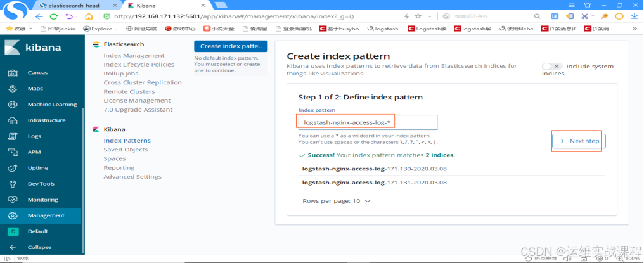Close the elasticsearch-head tab
The height and width of the screenshot is (263, 644).
[x=116, y=6]
